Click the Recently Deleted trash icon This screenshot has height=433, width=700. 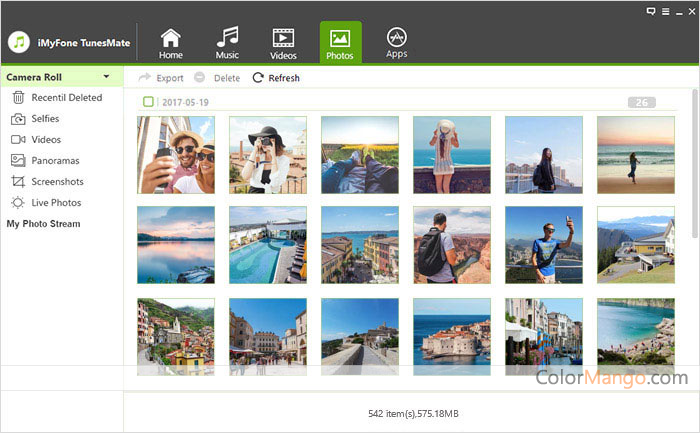(18, 98)
